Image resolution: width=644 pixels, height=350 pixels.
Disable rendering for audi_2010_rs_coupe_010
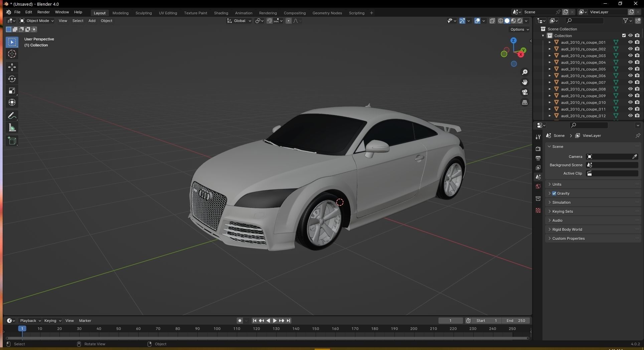pyautogui.click(x=637, y=103)
